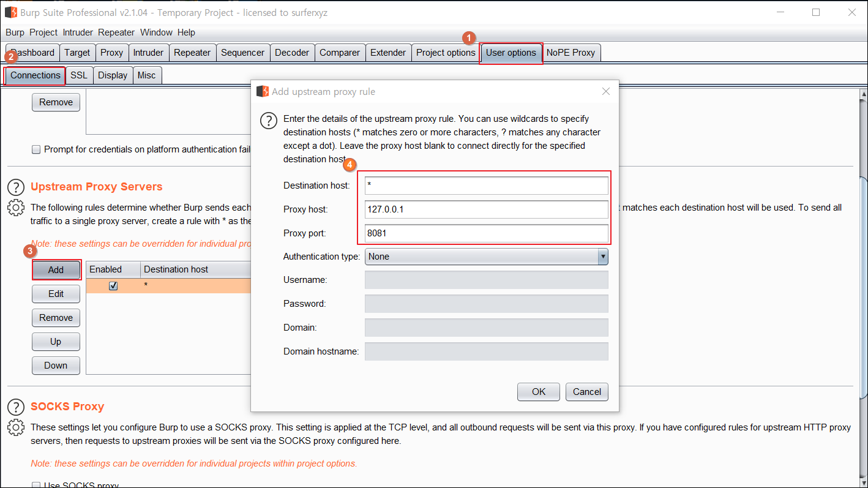Viewport: 868px width, 488px height.
Task: Click the Add upstream proxy button
Action: click(x=56, y=270)
